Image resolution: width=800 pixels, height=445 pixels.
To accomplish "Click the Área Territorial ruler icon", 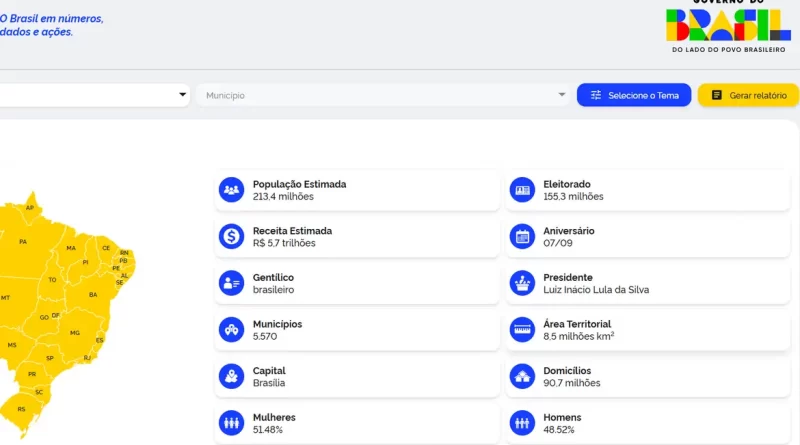I will pos(522,330).
